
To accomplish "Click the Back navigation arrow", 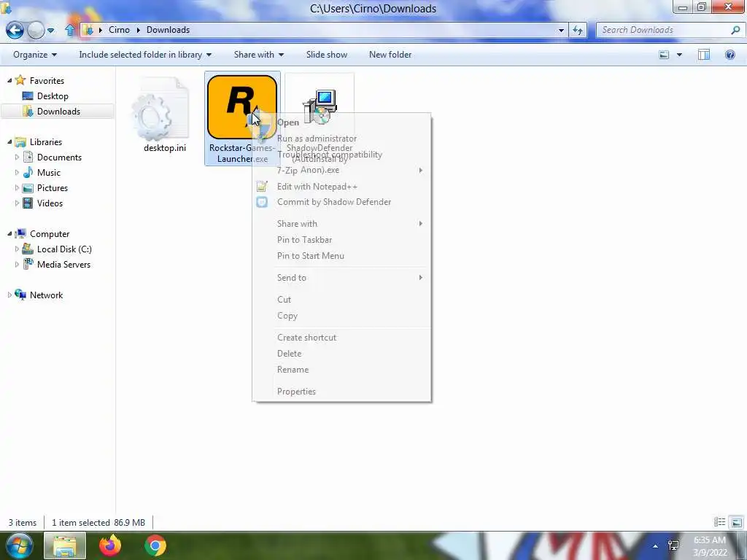I will click(15, 31).
